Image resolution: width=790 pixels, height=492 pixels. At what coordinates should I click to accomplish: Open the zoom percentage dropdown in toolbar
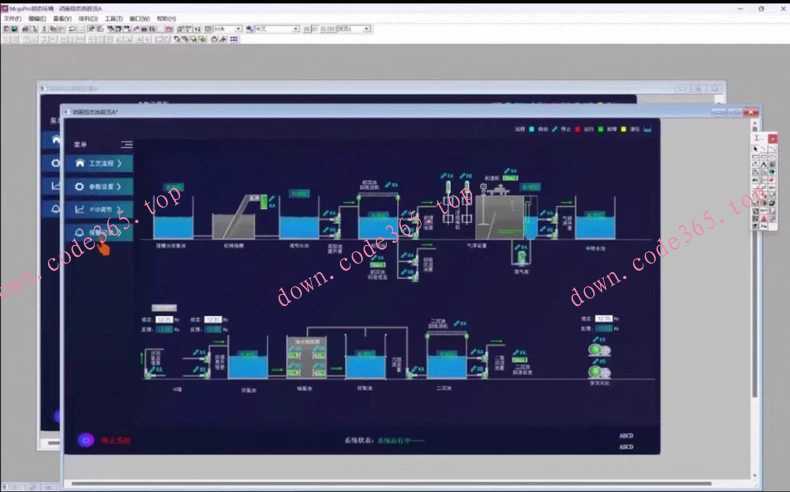click(x=238, y=29)
